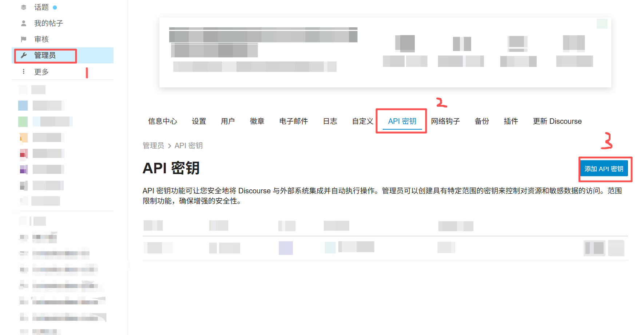Click the wrench icon beside 管理员
This screenshot has height=335, width=644.
click(x=24, y=55)
